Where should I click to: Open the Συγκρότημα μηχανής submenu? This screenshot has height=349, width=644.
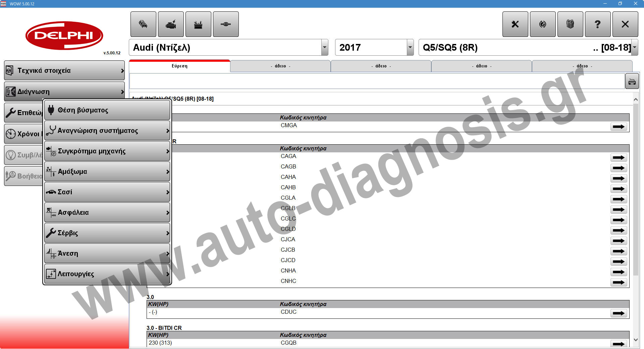tap(107, 151)
